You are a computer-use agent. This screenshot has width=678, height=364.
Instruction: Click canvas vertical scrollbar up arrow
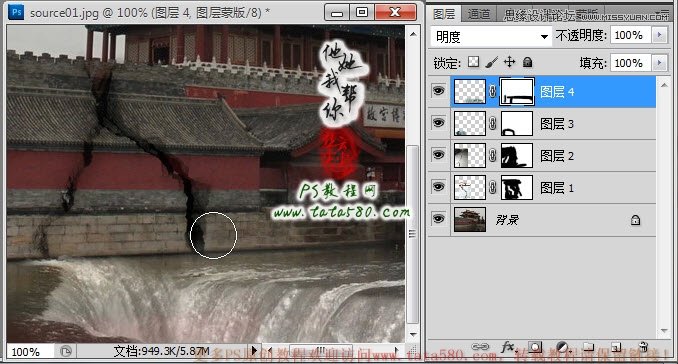(x=413, y=33)
